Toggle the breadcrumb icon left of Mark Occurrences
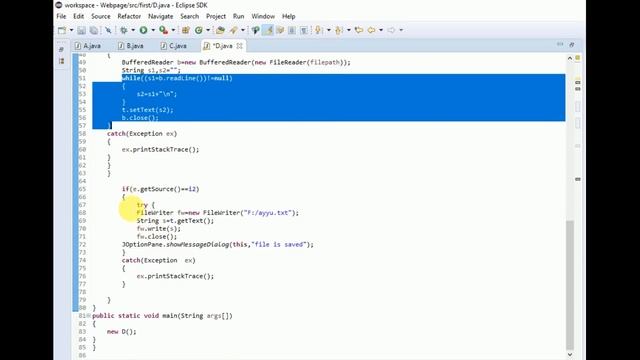This screenshot has height=360, width=640. click(256, 30)
